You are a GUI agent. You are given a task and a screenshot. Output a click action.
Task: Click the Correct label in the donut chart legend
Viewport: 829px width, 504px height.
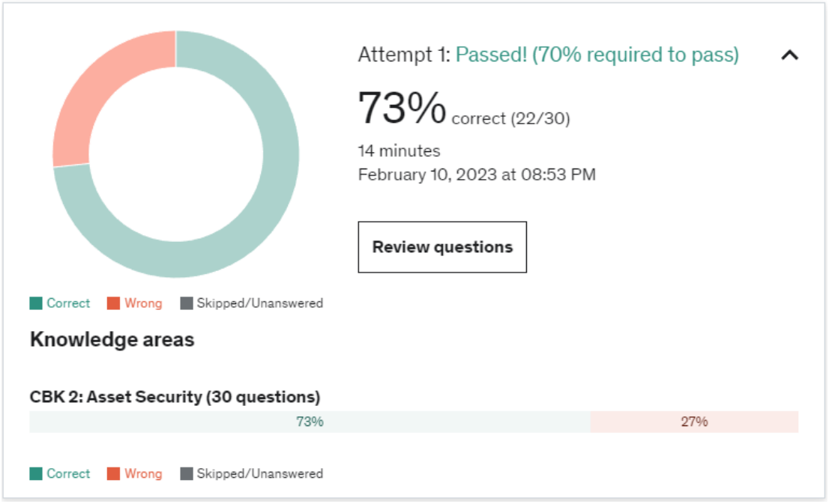pyautogui.click(x=68, y=303)
